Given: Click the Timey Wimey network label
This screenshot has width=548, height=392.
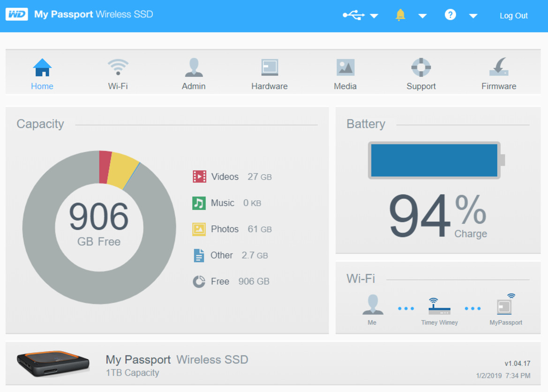Looking at the screenshot, I should coord(439,323).
